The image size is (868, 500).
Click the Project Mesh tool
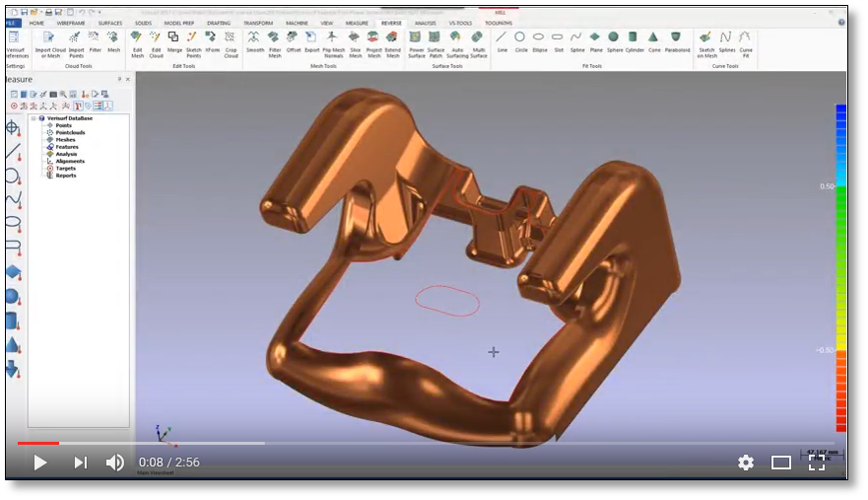click(x=373, y=44)
